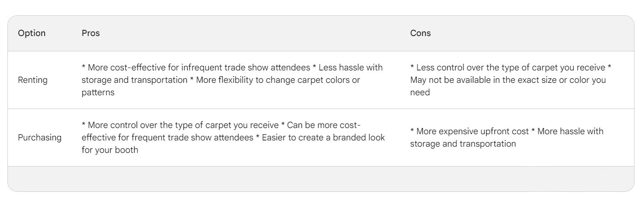Click the word 'need' in Renting cons

pos(420,93)
